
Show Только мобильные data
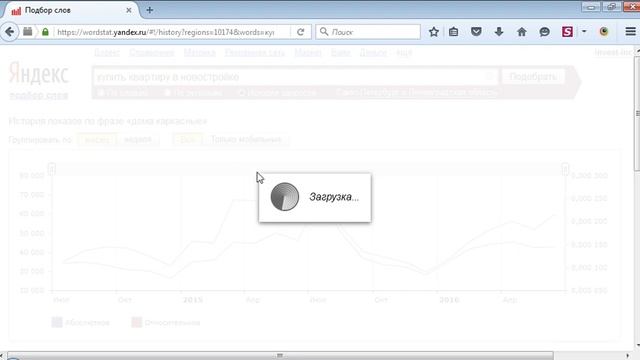click(246, 140)
